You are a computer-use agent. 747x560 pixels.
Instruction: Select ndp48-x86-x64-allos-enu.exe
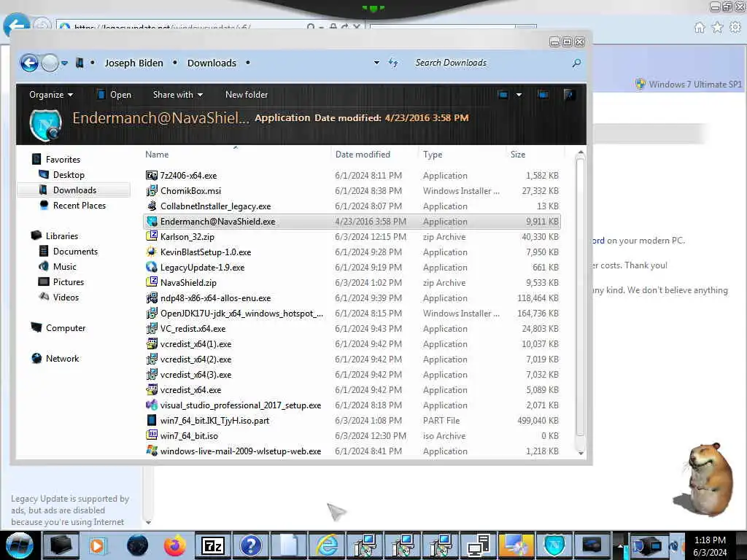coord(352,297)
